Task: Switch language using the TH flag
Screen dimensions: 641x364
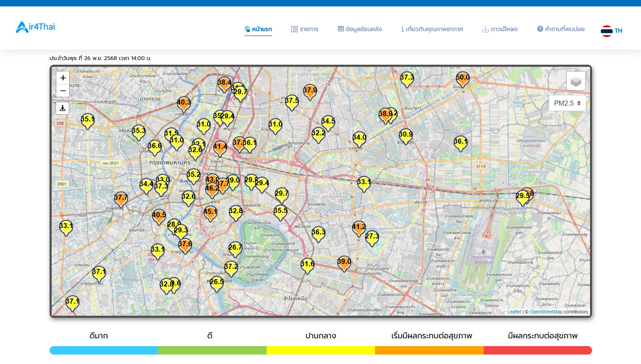Action: coord(611,31)
